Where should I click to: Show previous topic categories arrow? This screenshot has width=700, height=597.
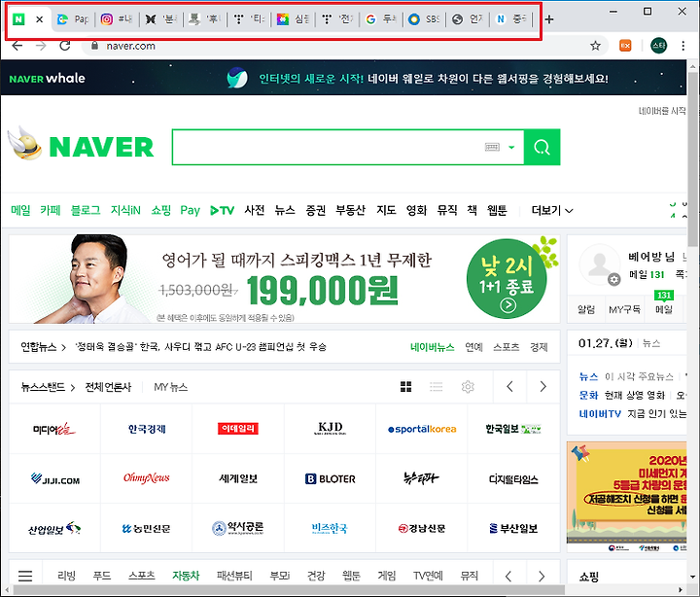click(x=508, y=576)
